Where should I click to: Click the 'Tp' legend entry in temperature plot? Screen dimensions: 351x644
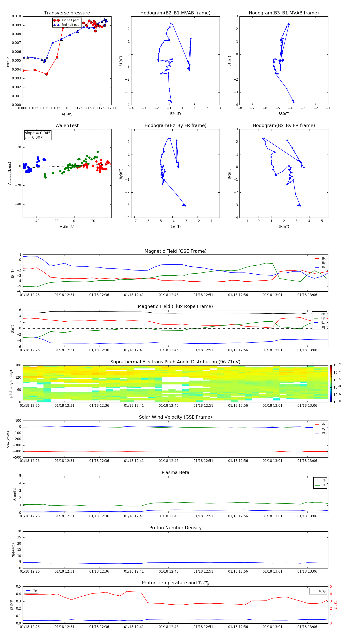tap(31, 591)
